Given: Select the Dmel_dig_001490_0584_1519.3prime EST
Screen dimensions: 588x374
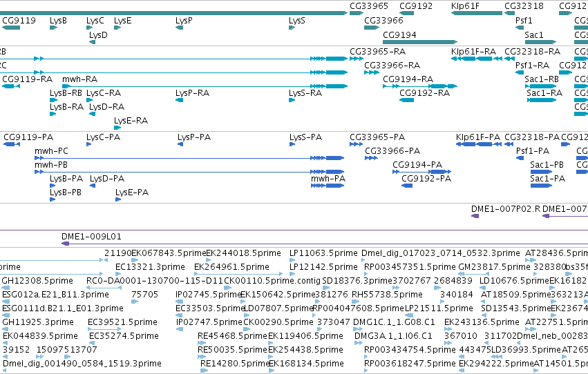Looking at the screenshot, I should click(6, 371).
